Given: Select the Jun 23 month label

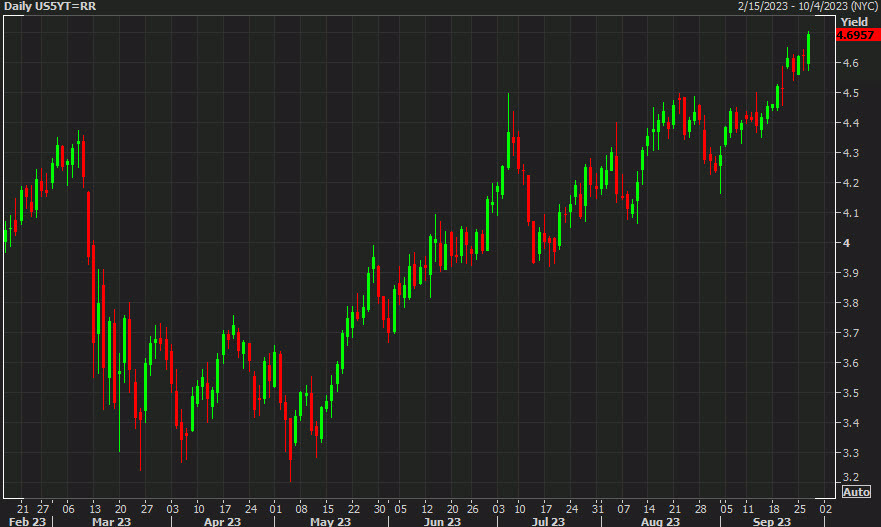Looking at the screenshot, I should 442,521.
